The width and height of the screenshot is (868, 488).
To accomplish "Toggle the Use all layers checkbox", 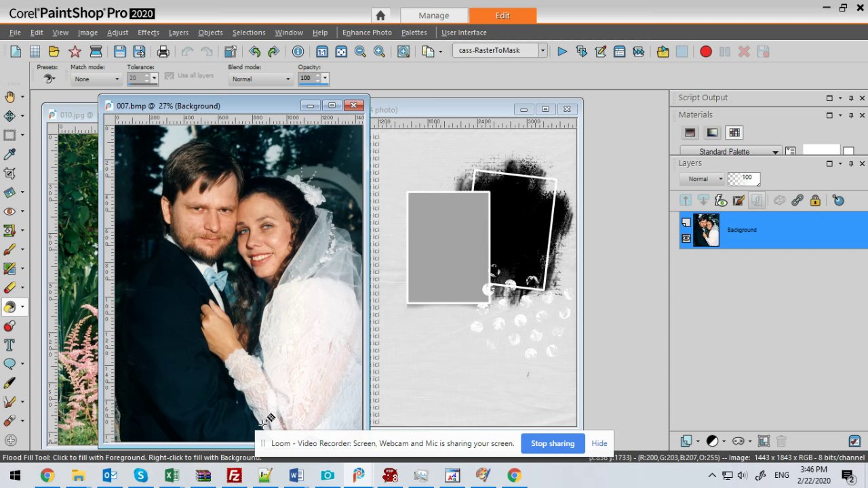I will tap(170, 76).
